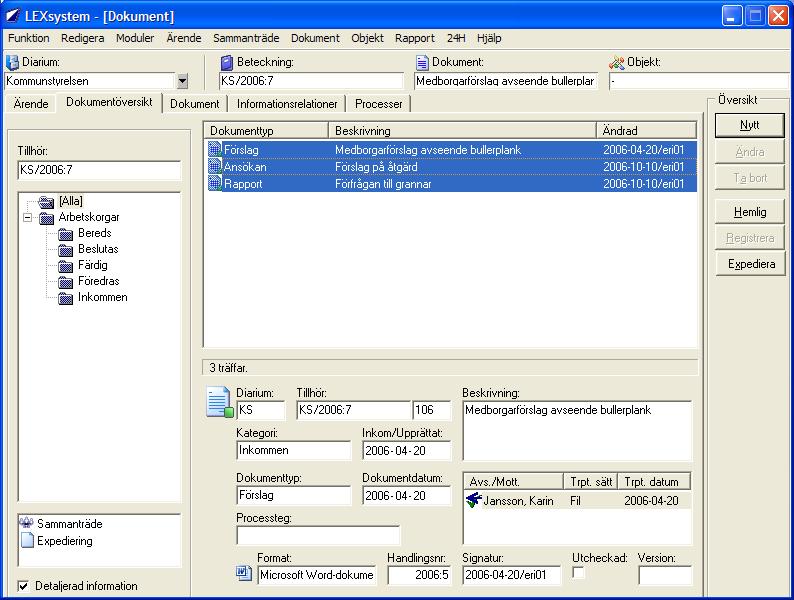Click the Dokumentdatum field

407,496
